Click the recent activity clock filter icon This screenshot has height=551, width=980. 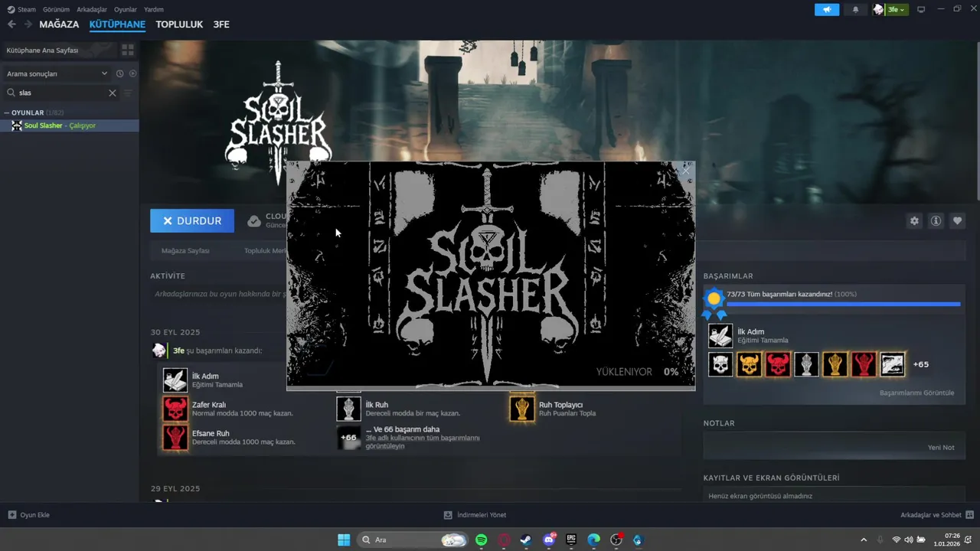tap(119, 73)
